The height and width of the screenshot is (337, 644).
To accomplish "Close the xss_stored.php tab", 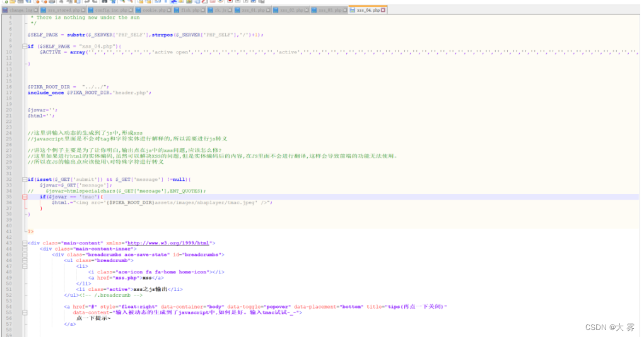I will point(83,10).
